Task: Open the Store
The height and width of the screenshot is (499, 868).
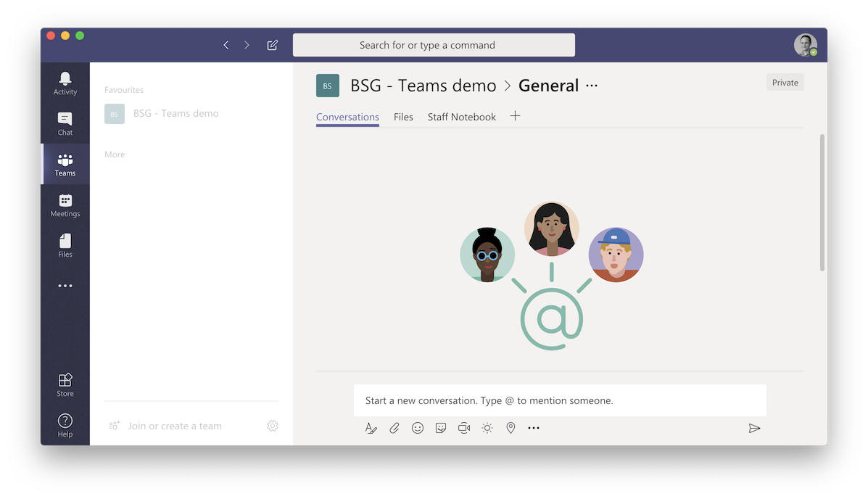Action: click(65, 384)
